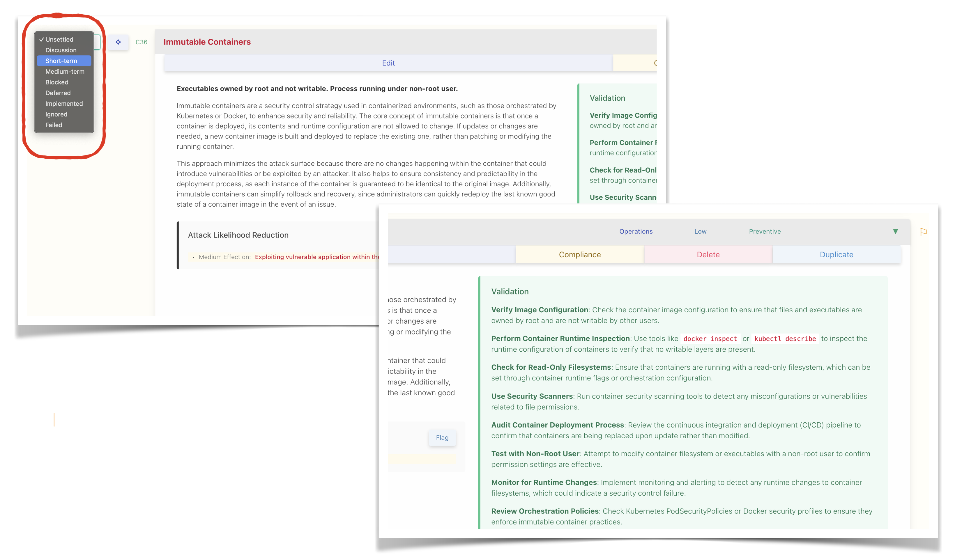
Task: Click the orange flag outline icon
Action: [923, 232]
